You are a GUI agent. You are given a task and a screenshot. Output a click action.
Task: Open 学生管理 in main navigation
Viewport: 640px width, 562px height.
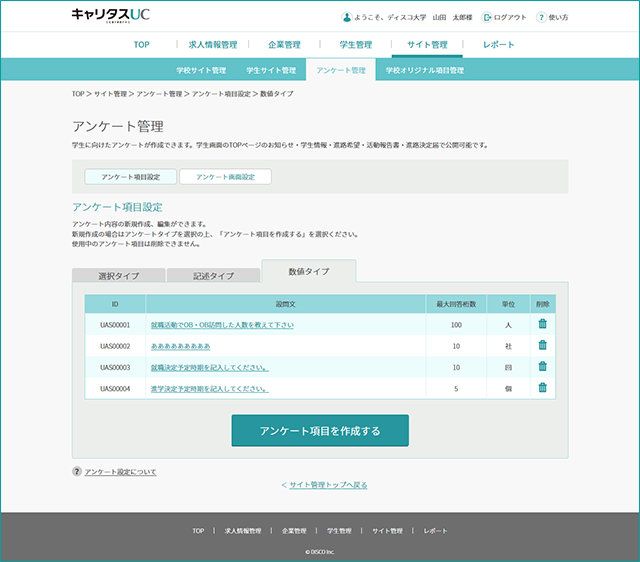[356, 44]
